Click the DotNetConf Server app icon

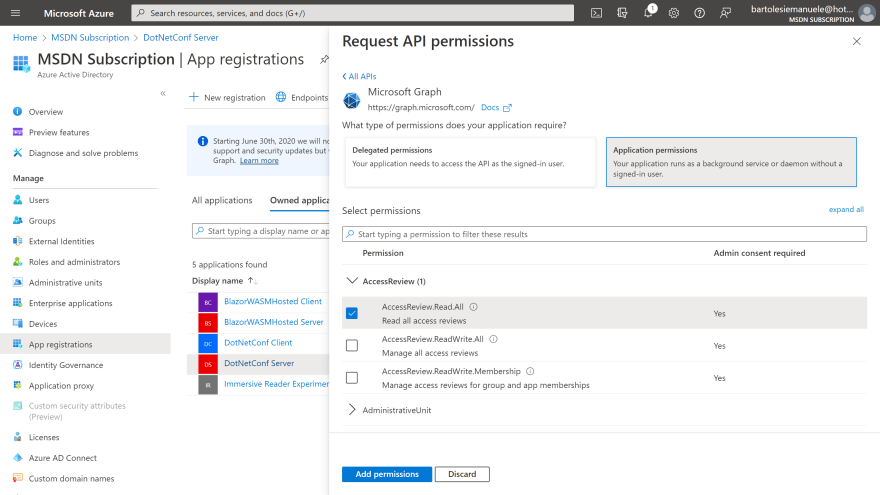(x=208, y=364)
